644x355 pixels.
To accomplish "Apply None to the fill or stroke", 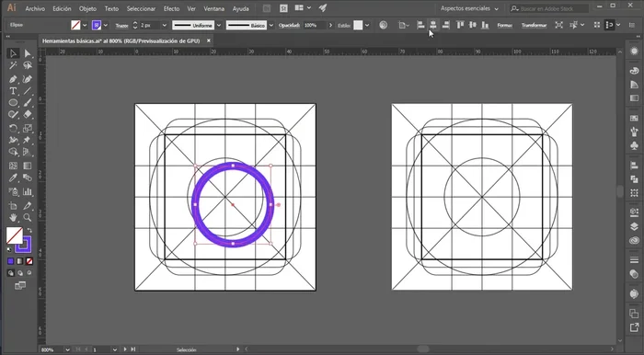I will click(x=29, y=261).
